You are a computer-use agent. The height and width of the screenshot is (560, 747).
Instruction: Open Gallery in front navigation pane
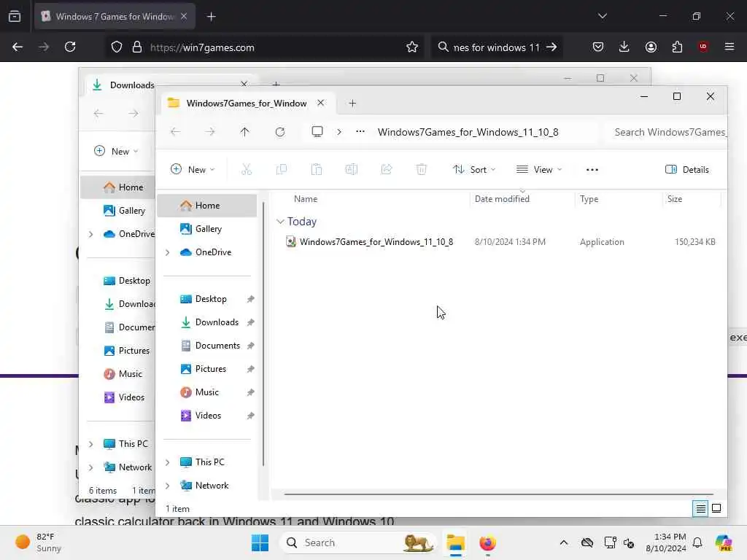click(206, 229)
